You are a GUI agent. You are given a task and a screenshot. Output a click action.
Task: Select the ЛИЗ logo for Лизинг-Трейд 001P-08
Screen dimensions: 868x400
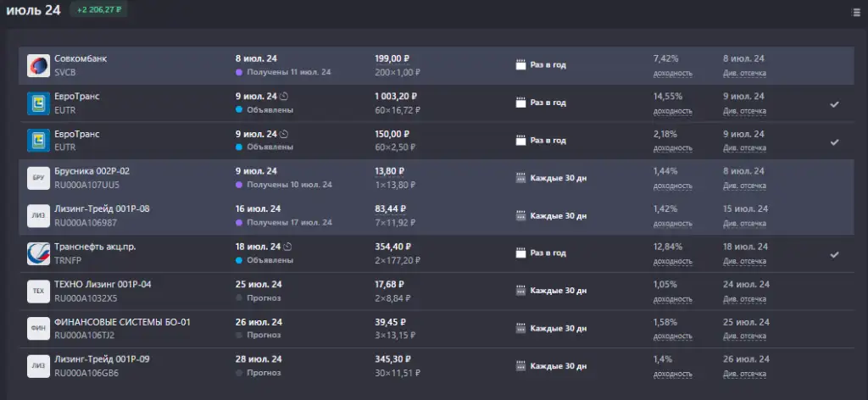coord(39,216)
